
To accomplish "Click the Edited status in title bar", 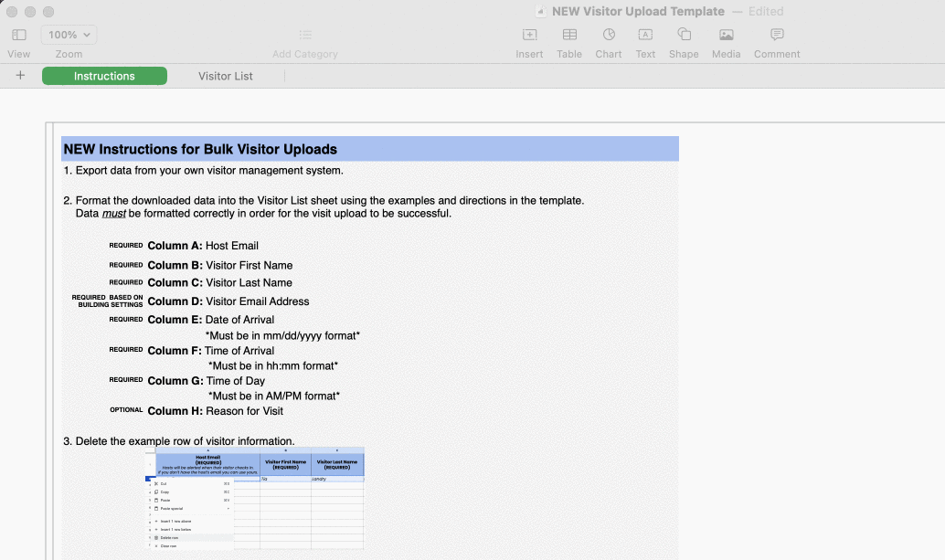I will [x=766, y=12].
